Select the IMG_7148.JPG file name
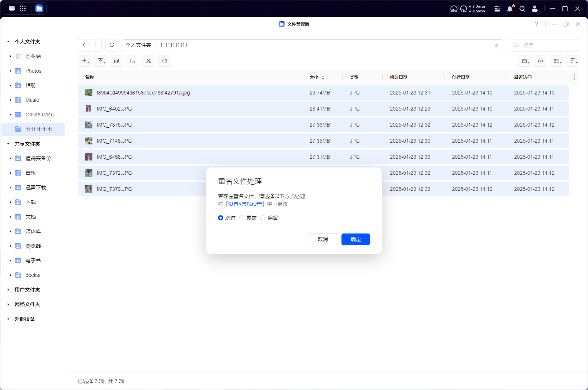The width and height of the screenshot is (588, 390). click(114, 141)
